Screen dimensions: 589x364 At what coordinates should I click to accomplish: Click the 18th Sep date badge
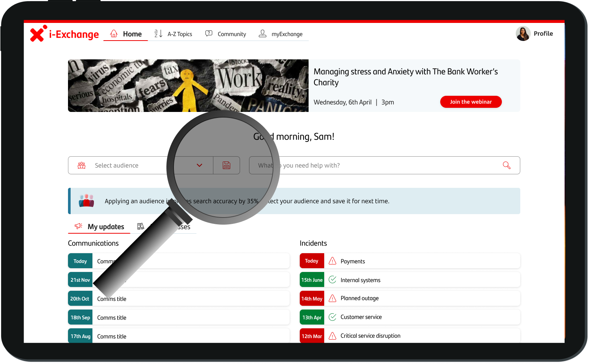(80, 317)
